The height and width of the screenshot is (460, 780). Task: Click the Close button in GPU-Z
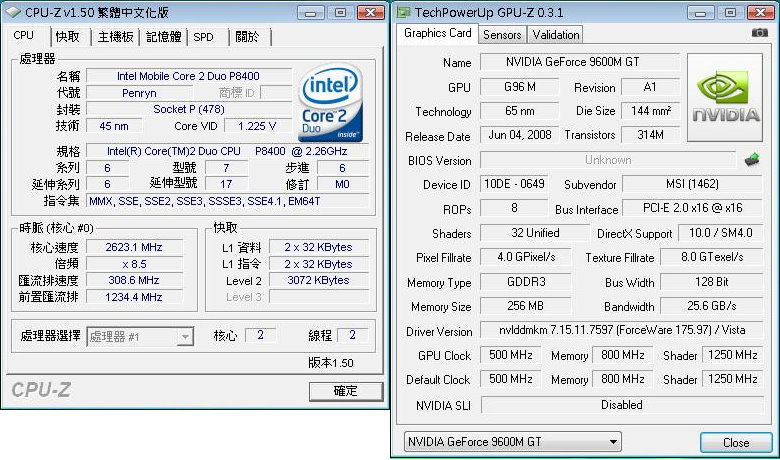736,443
